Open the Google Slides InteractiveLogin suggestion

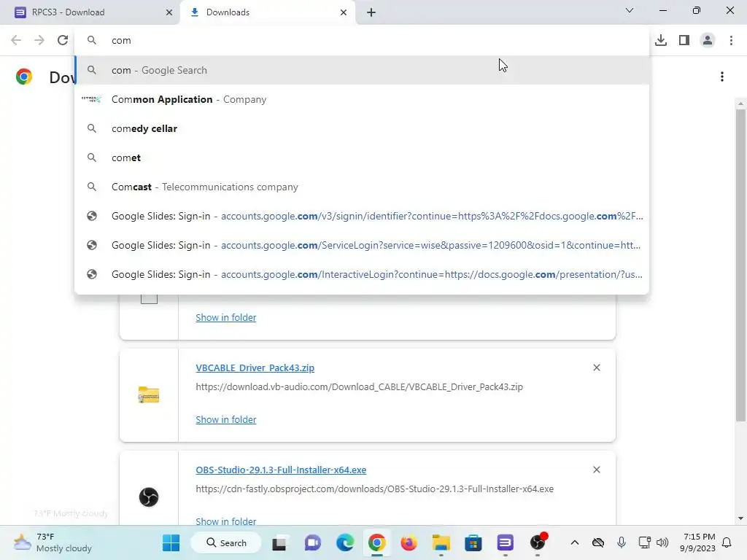[362, 274]
